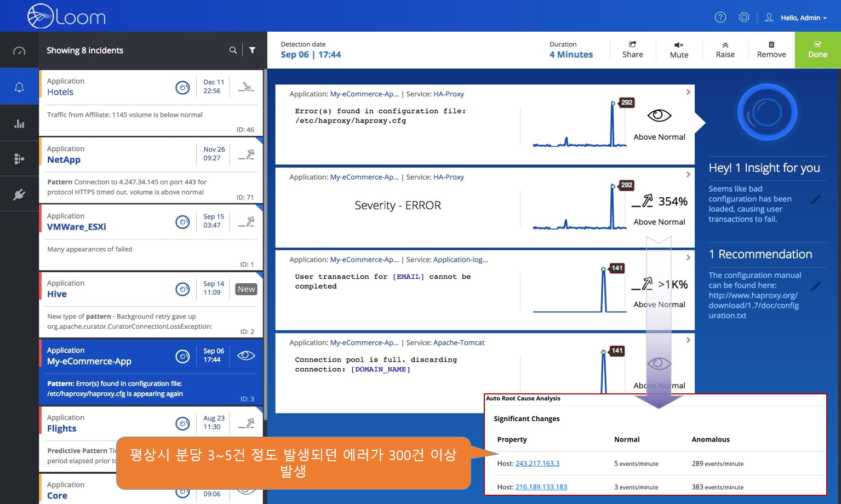
Task: Click HA-Proxy service link in first event
Action: (449, 94)
